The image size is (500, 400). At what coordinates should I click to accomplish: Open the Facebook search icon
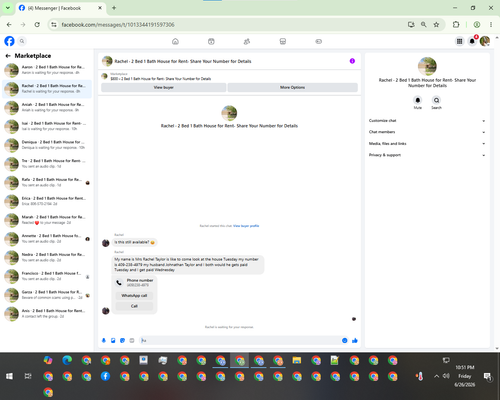click(x=22, y=41)
